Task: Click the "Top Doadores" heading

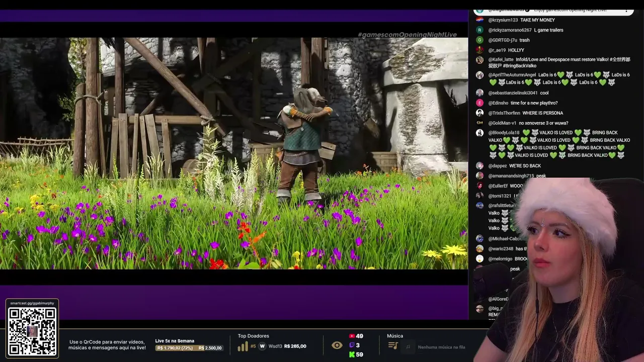Action: pyautogui.click(x=253, y=336)
